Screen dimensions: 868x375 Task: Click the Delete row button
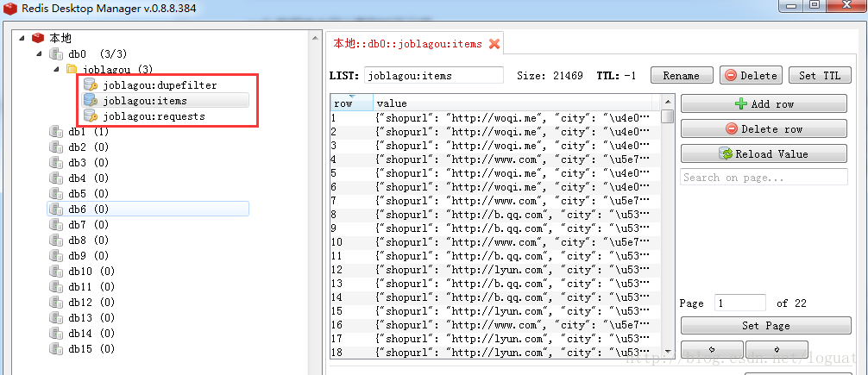[x=764, y=128]
